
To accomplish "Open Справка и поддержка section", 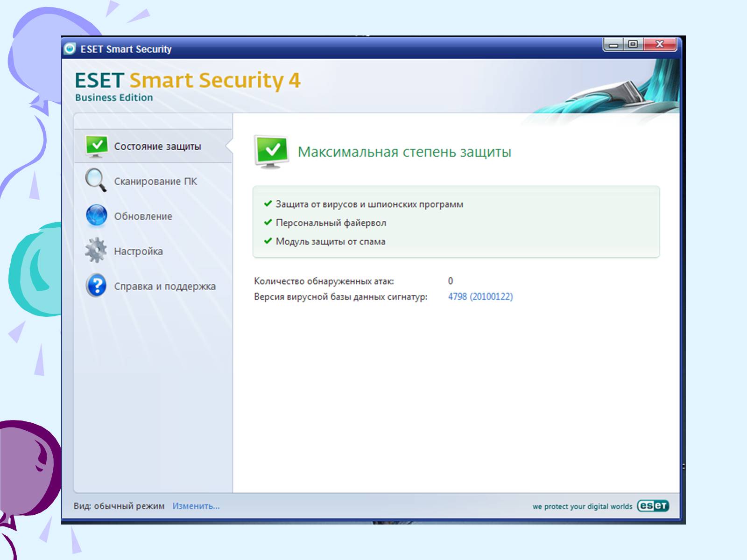I will click(x=153, y=286).
